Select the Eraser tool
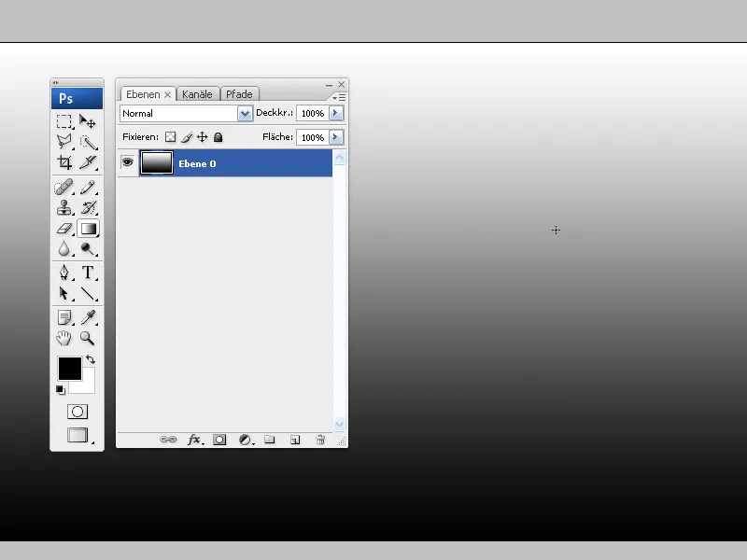Viewport: 747px width, 560px height. [x=63, y=229]
